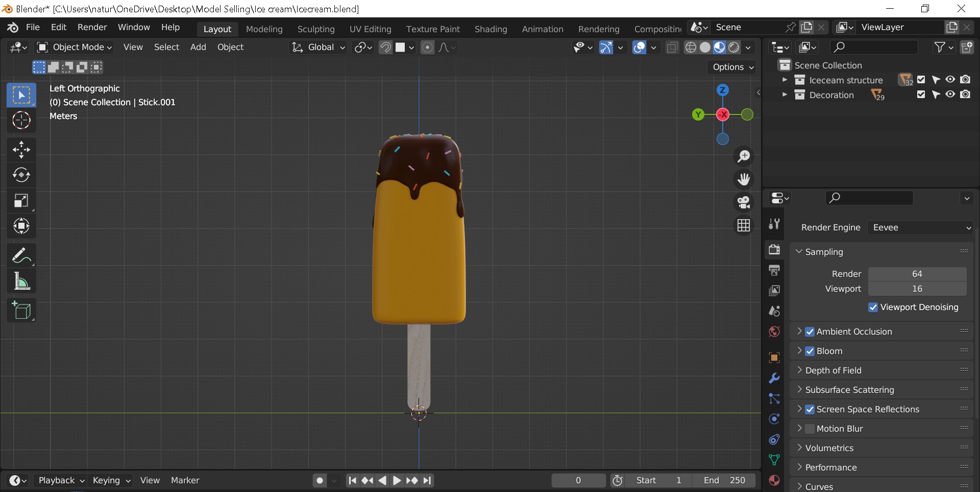Switch to wireframe viewport shading
Viewport: 980px width, 492px height.
coord(691,48)
